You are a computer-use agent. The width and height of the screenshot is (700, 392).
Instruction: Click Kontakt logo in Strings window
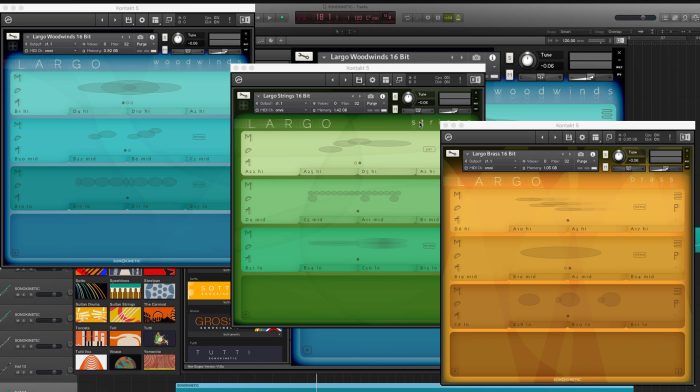coord(239,80)
